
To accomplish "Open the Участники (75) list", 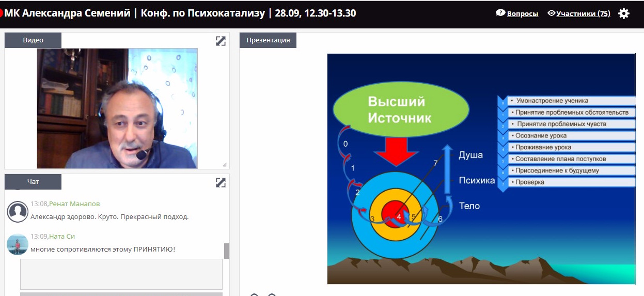I will click(583, 14).
